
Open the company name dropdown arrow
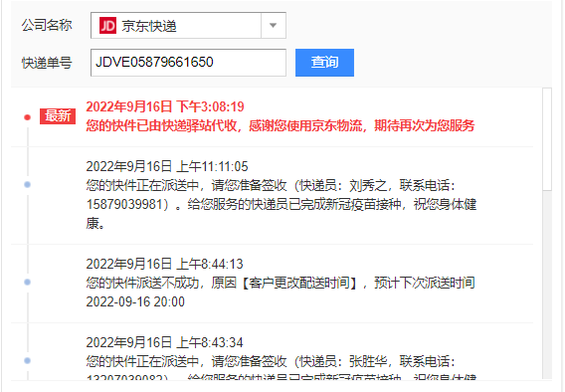click(274, 25)
